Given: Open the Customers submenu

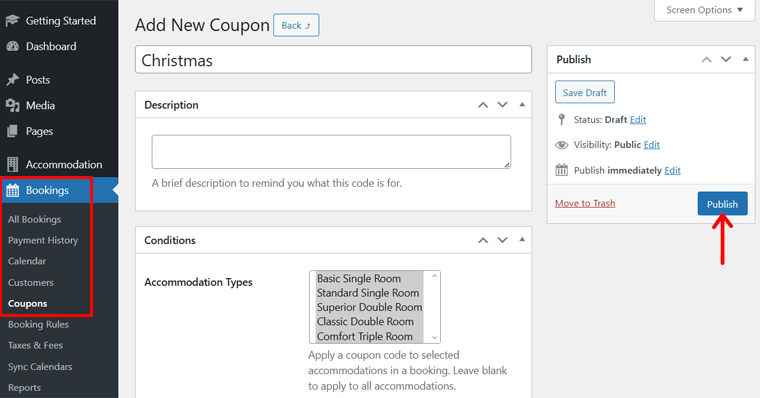Looking at the screenshot, I should 31,282.
